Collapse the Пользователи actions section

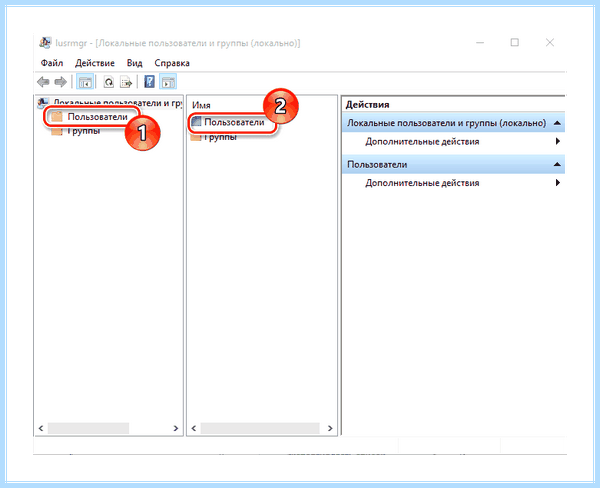tap(557, 164)
